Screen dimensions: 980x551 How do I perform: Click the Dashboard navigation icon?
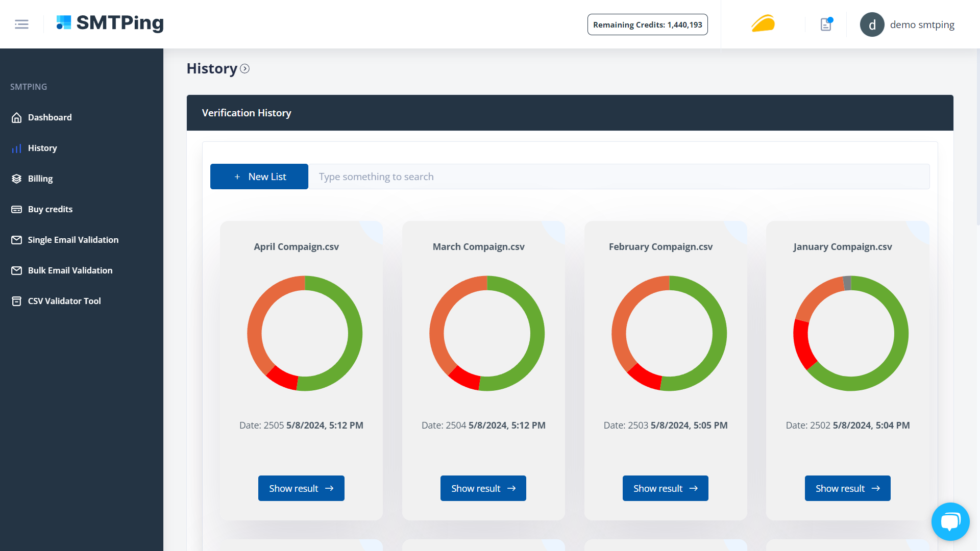[x=16, y=117]
